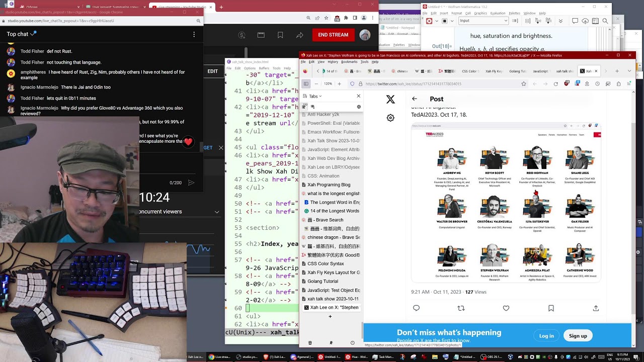Expand the concurrent viewers panel chevron
The image size is (644, 362).
[x=217, y=212]
